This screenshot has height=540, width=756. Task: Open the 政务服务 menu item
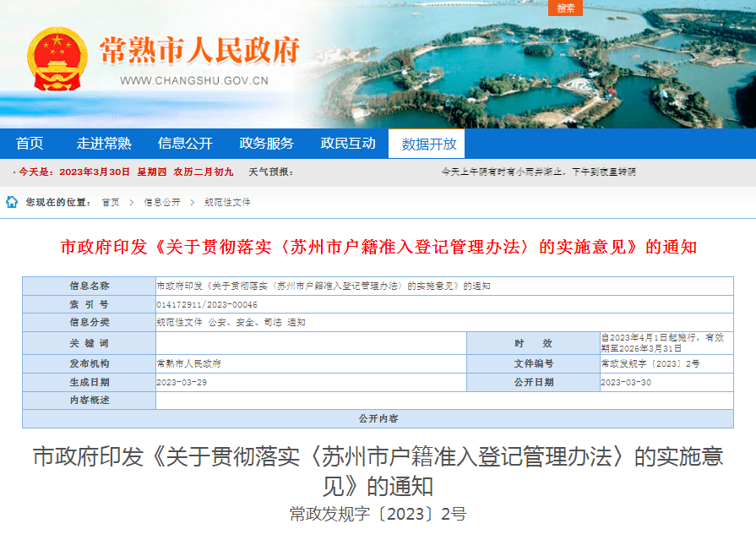click(x=269, y=143)
